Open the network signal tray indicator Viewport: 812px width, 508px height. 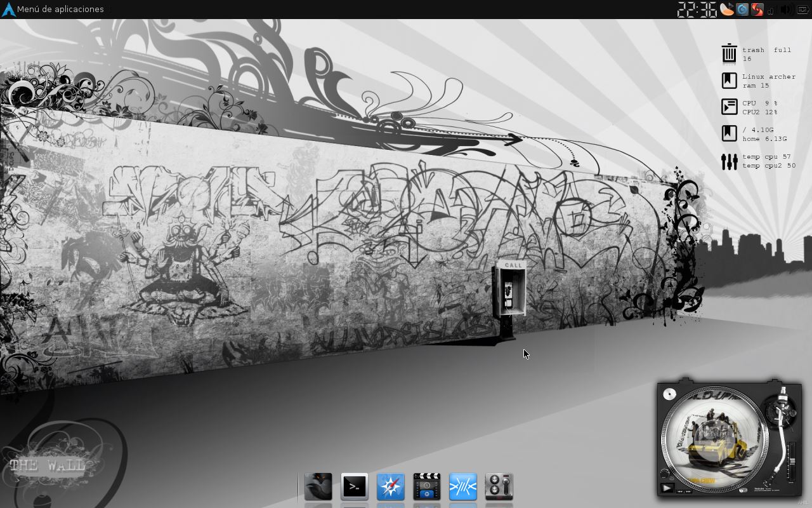tap(771, 10)
